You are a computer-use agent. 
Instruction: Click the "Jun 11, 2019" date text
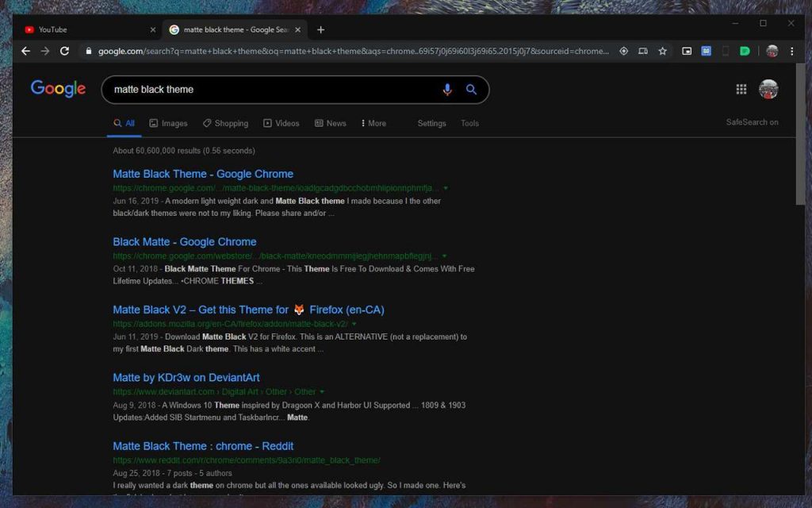135,337
